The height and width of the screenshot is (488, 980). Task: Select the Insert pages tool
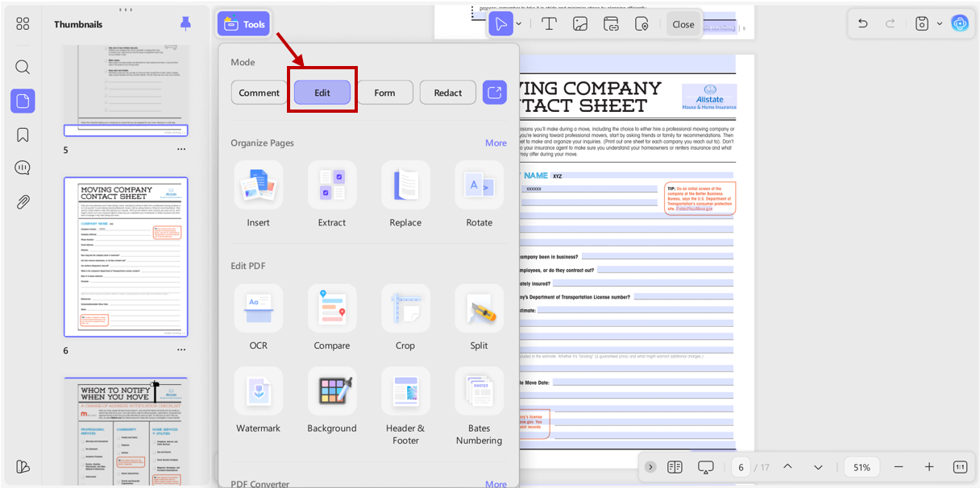click(259, 195)
